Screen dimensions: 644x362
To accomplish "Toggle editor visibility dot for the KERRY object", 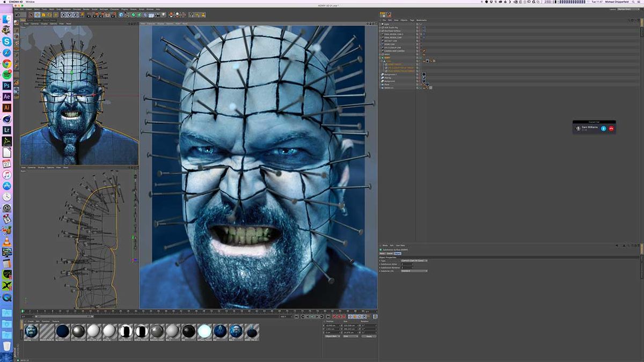I will [418, 57].
